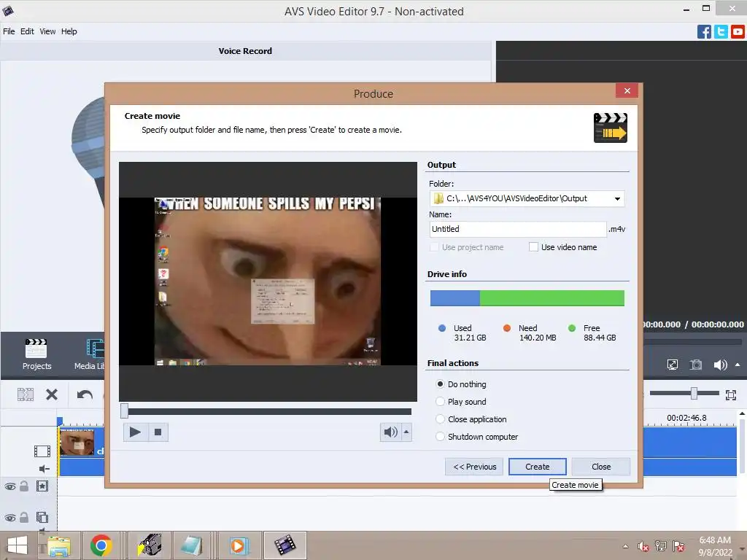Click the << Previous button
Viewport: 747px width, 560px height.
tap(474, 467)
